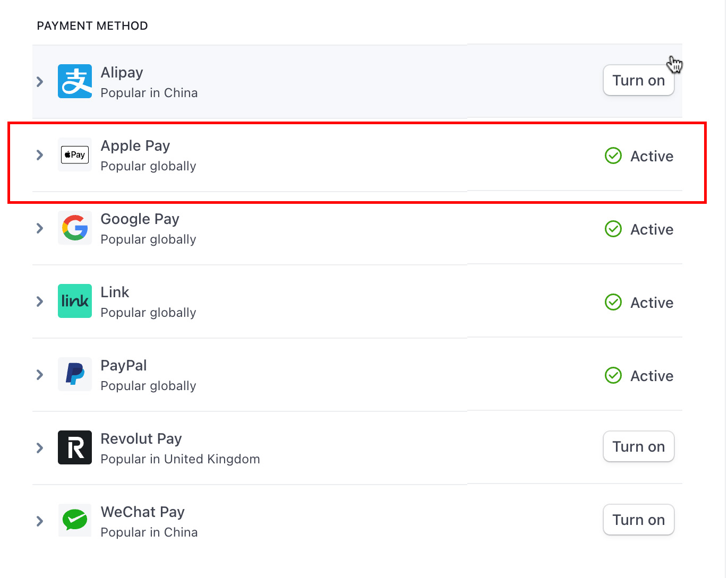Expand the PayPal row chevron
728x578 pixels.
(x=40, y=375)
